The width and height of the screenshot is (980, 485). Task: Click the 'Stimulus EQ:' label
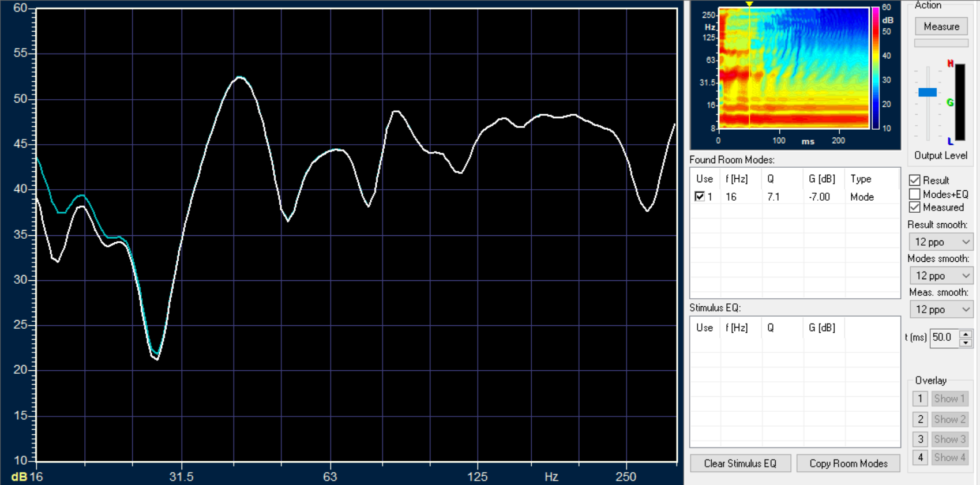point(715,308)
